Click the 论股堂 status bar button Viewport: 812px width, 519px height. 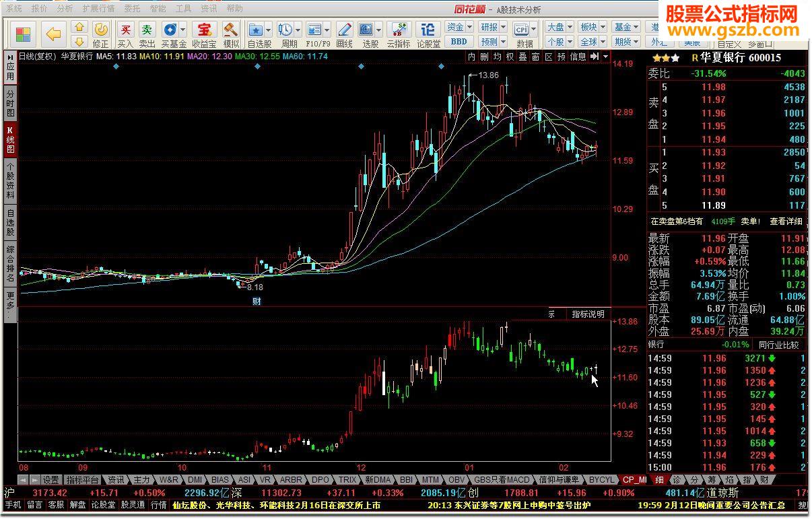tap(103, 505)
